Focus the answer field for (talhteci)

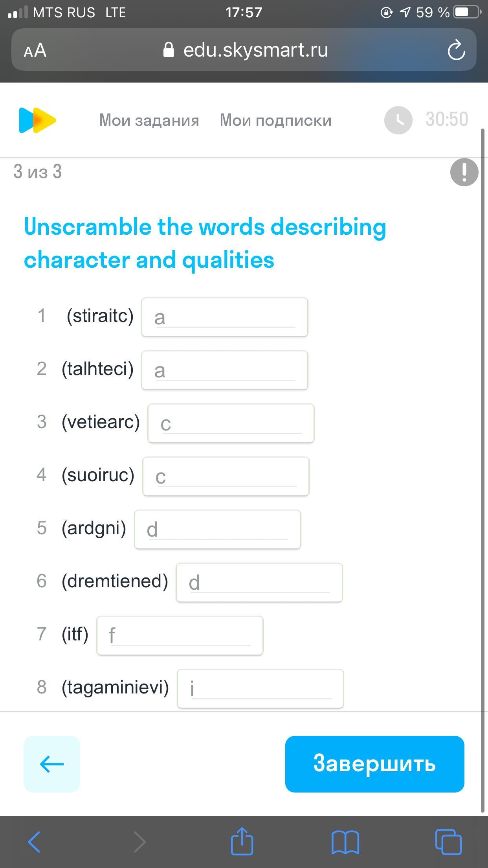[x=224, y=370]
